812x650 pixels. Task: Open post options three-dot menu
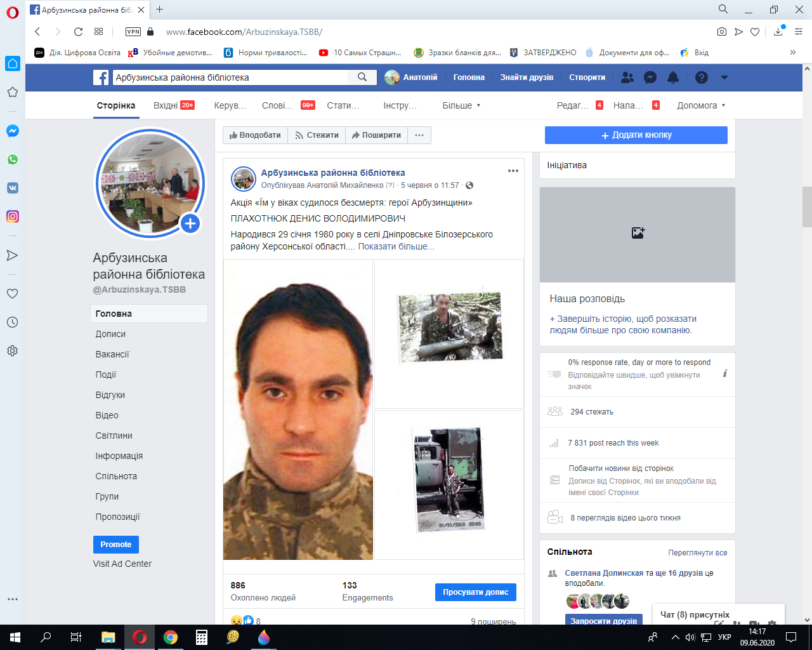point(513,171)
